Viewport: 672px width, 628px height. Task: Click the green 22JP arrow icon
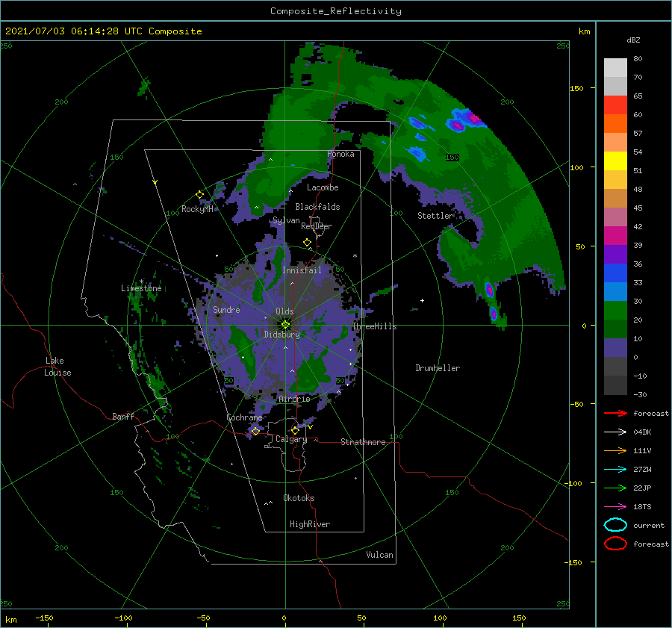point(615,488)
